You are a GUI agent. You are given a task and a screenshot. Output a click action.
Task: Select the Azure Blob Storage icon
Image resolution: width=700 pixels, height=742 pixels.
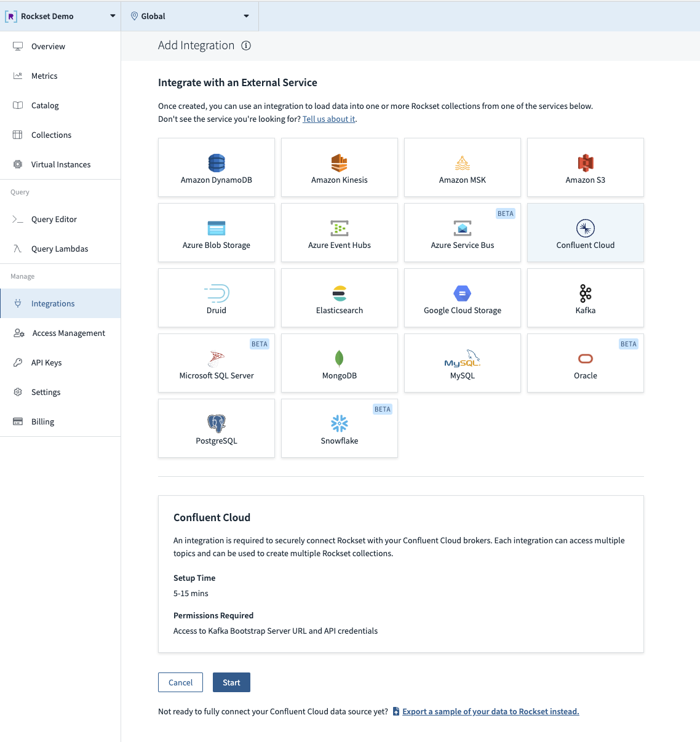[217, 228]
